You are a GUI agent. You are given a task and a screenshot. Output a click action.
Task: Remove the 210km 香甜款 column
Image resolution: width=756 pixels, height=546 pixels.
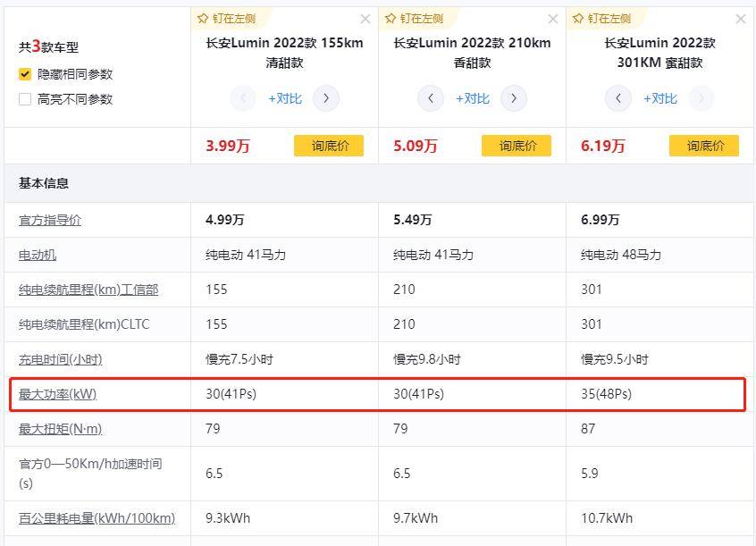(x=553, y=19)
